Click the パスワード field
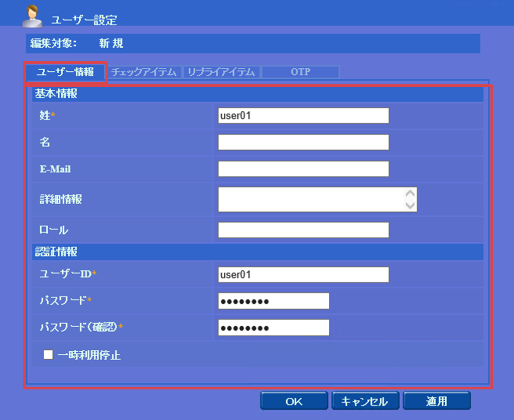 tap(274, 301)
